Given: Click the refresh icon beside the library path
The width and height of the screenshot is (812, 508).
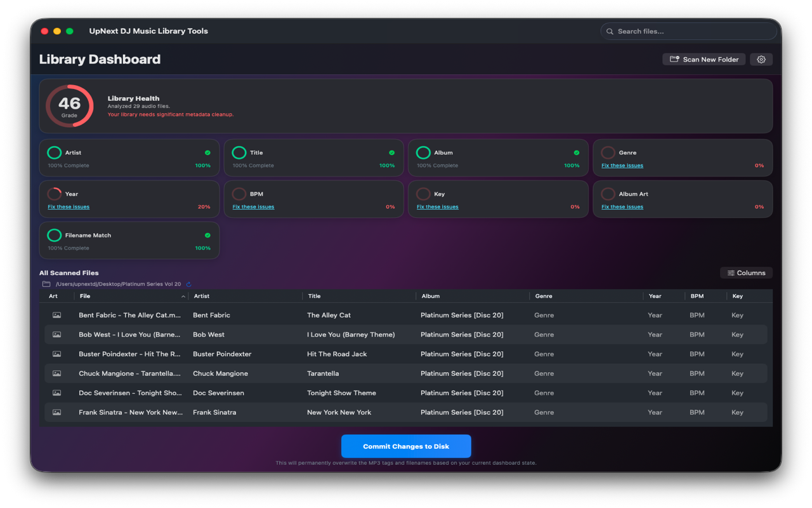Looking at the screenshot, I should point(187,284).
